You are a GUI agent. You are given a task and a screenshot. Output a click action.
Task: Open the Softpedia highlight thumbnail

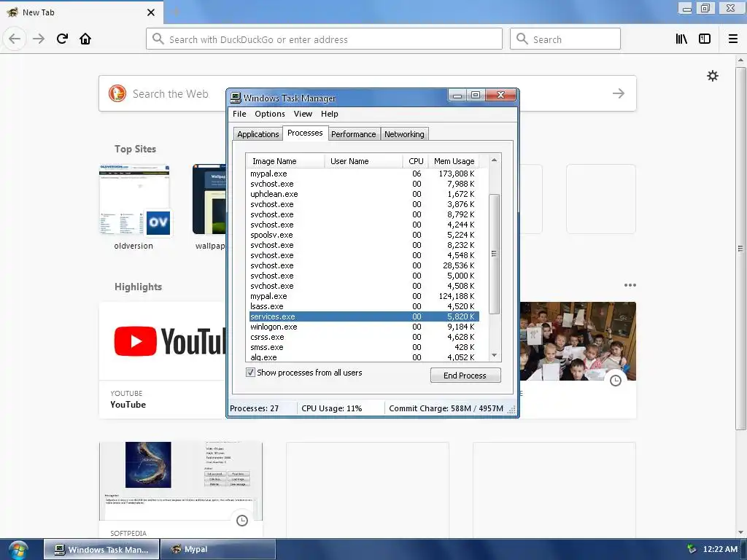pyautogui.click(x=181, y=481)
